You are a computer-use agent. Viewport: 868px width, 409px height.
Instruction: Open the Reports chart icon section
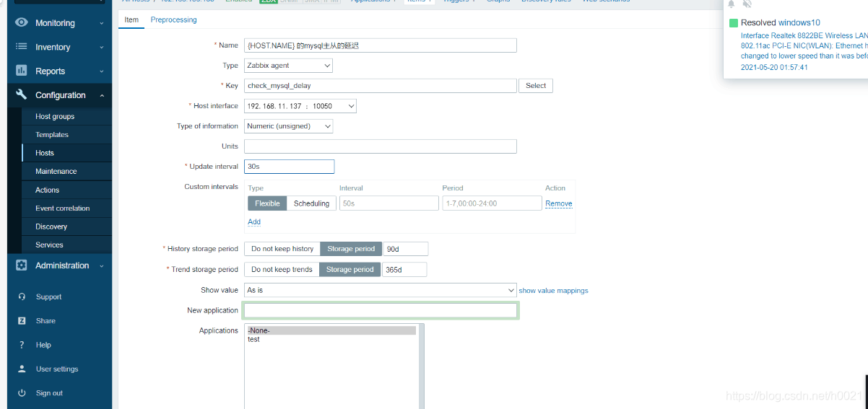click(21, 71)
